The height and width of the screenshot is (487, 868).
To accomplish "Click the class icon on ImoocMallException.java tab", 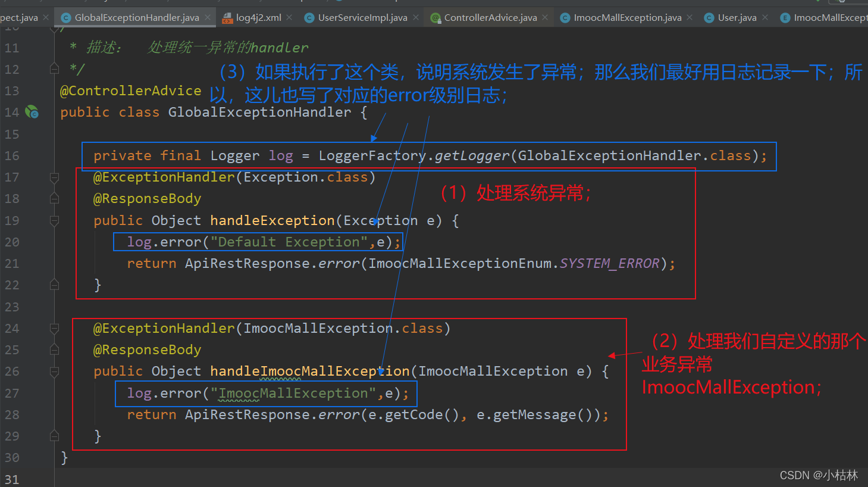I will pyautogui.click(x=564, y=17).
